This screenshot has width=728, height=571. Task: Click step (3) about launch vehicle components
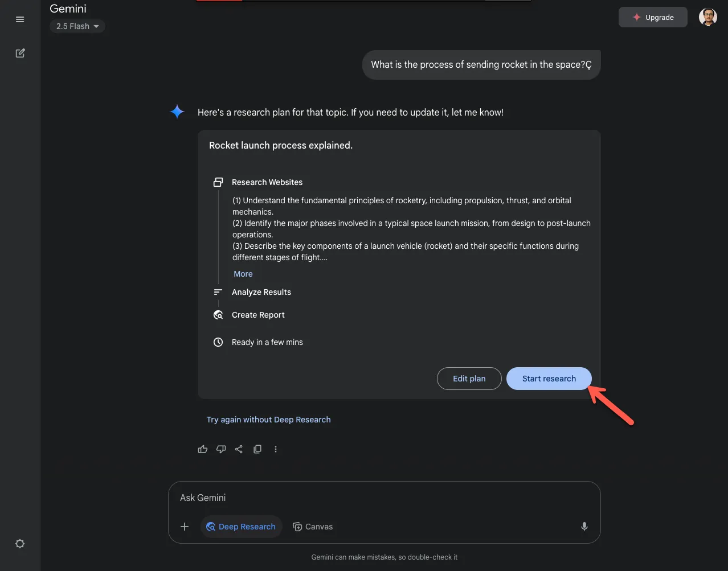pyautogui.click(x=406, y=252)
